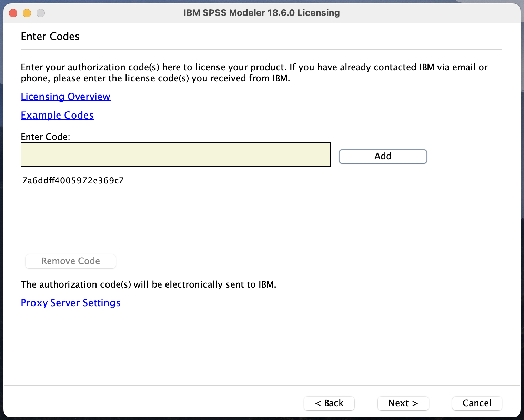524x420 pixels.
Task: Proceed with the Next button
Action: (403, 403)
